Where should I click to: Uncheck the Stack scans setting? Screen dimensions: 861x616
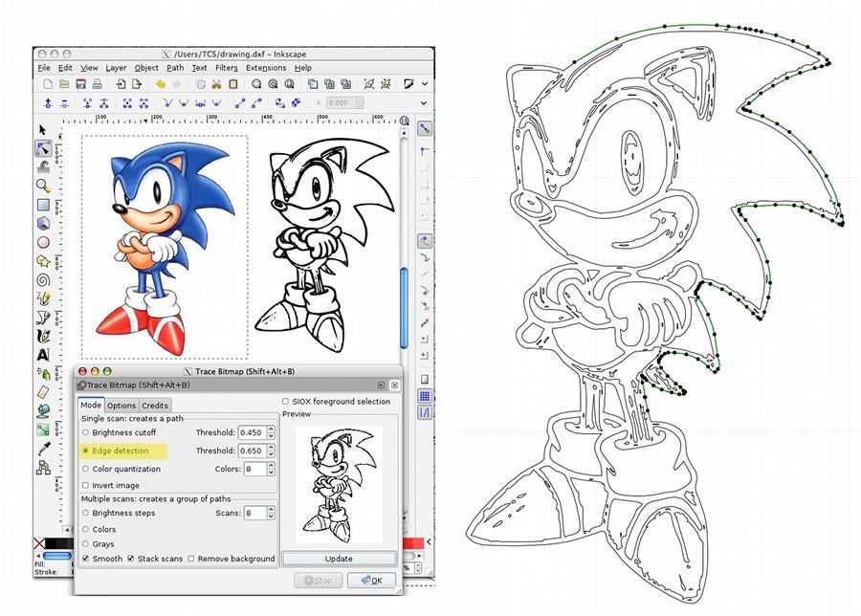click(131, 558)
